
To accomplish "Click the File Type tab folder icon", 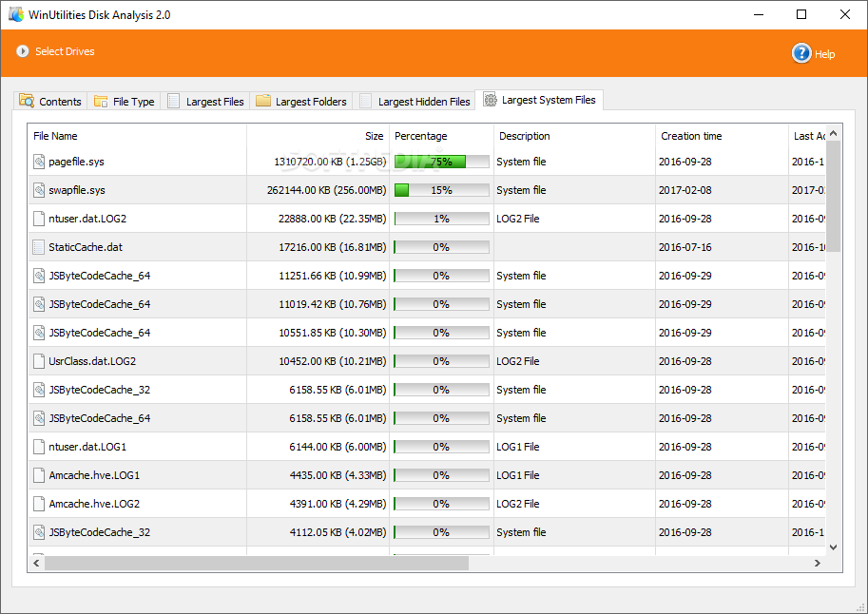I will pos(101,102).
